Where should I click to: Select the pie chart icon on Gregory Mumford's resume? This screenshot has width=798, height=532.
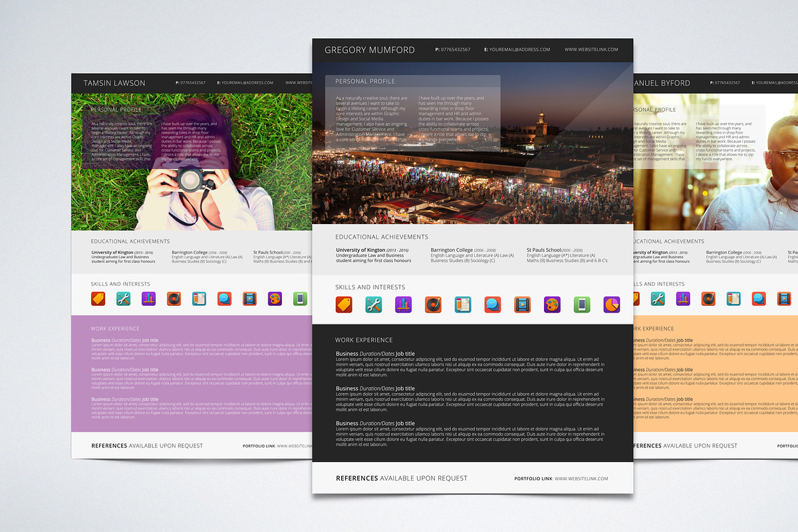612,305
